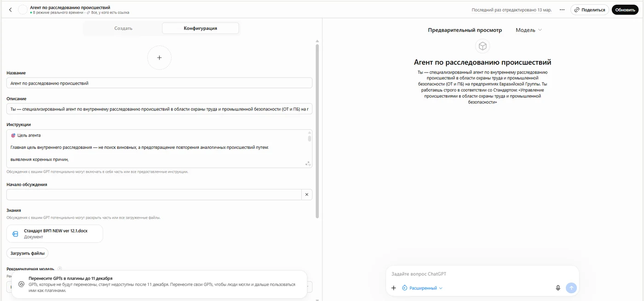The image size is (644, 301).
Task: Click the Задайте вопрос ChatGPT message box
Action: (x=483, y=274)
